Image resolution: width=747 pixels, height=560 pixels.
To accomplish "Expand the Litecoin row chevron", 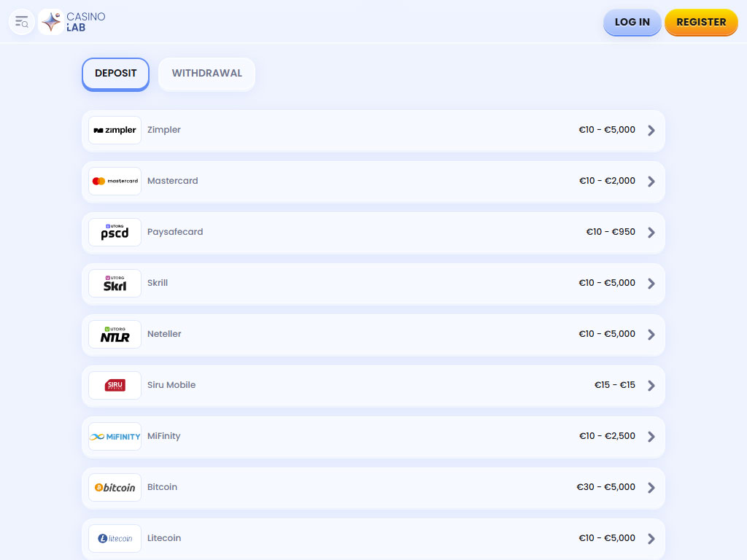I will [x=651, y=539].
